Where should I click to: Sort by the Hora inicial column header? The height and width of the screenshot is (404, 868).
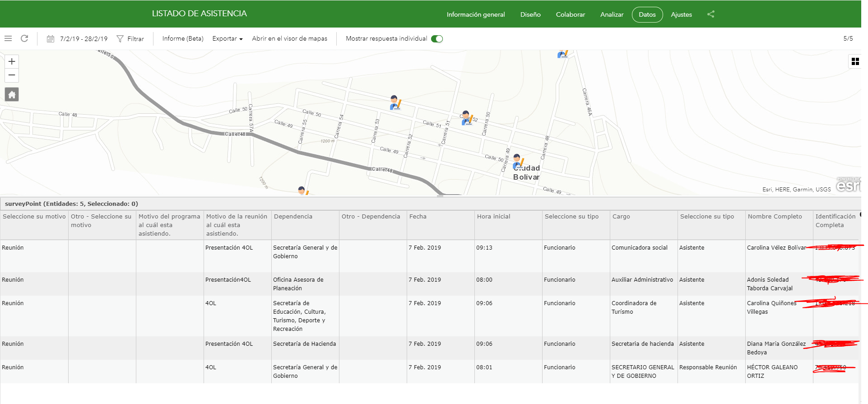(493, 217)
